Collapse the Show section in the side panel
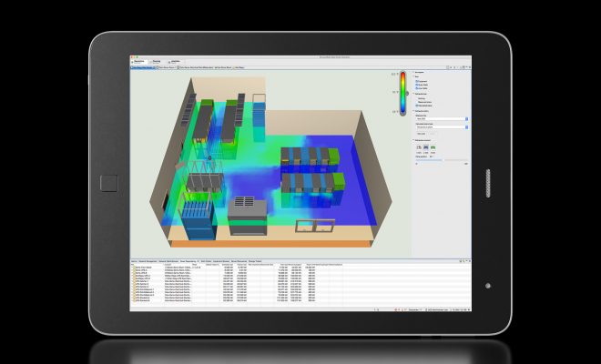This screenshot has width=601, height=364. click(413, 75)
